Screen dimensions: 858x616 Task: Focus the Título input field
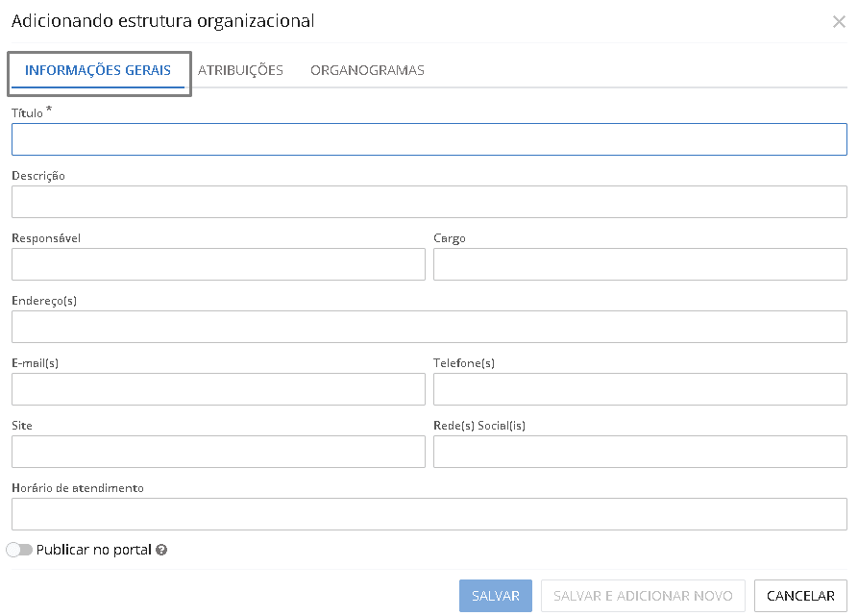pyautogui.click(x=429, y=139)
